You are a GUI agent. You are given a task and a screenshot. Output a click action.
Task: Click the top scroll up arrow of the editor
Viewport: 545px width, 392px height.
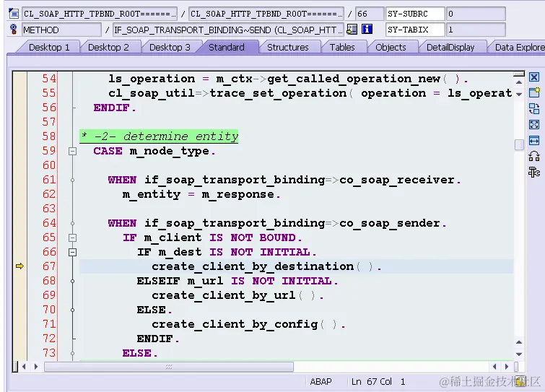[x=519, y=82]
